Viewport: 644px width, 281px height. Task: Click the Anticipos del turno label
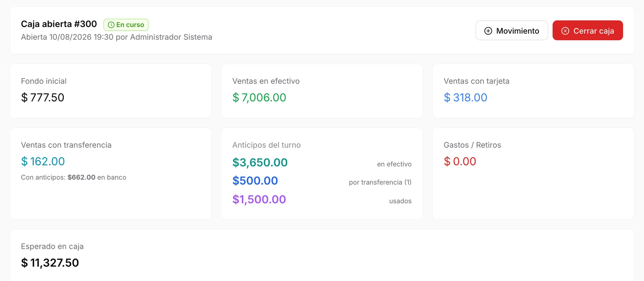266,145
